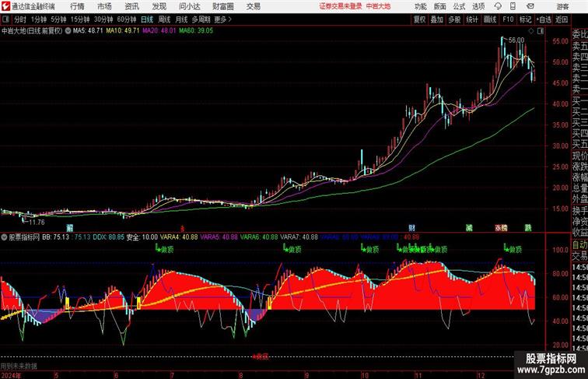
Task: Click the 11.76 low price label
Action: click(x=37, y=222)
